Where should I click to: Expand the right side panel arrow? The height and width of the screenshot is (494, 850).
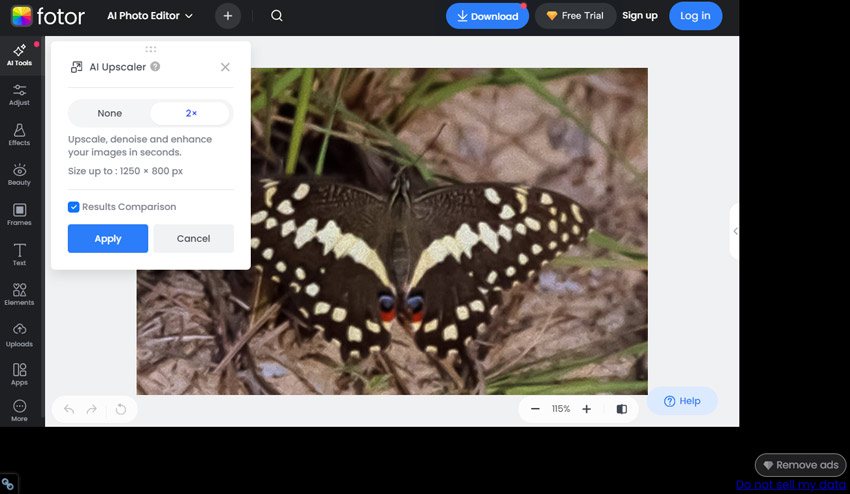(735, 231)
